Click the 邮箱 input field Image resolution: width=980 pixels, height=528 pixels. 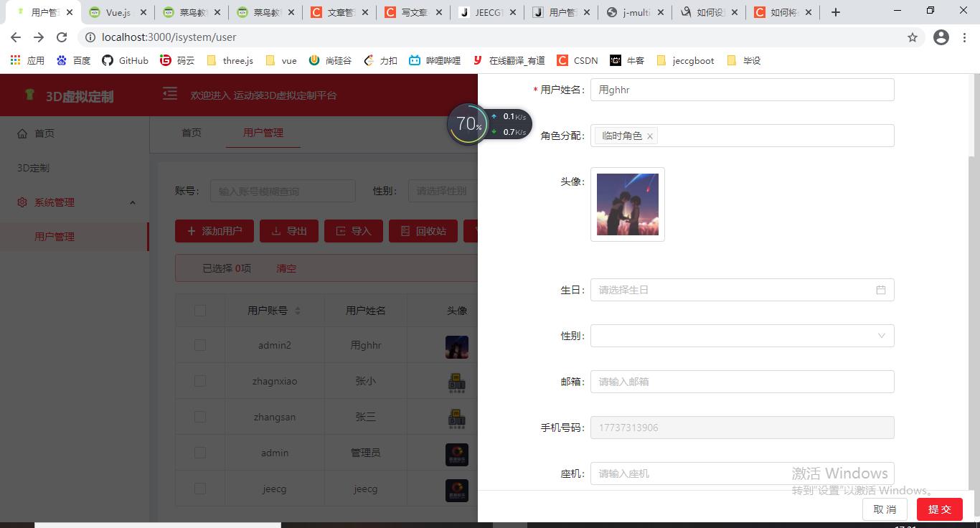pyautogui.click(x=742, y=382)
